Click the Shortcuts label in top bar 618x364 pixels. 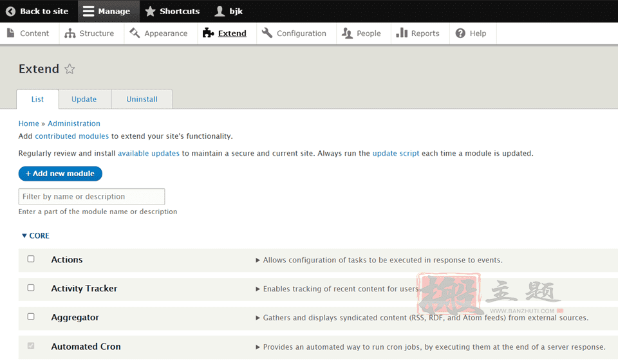180,12
